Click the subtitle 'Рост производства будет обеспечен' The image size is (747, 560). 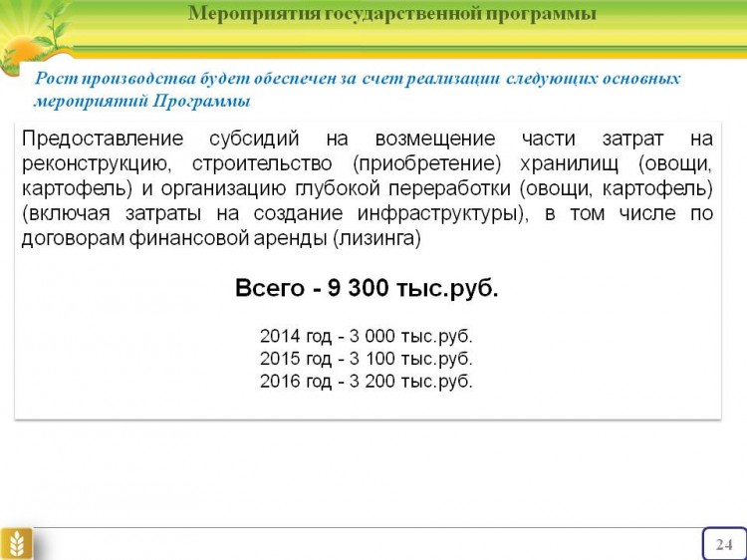click(194, 79)
